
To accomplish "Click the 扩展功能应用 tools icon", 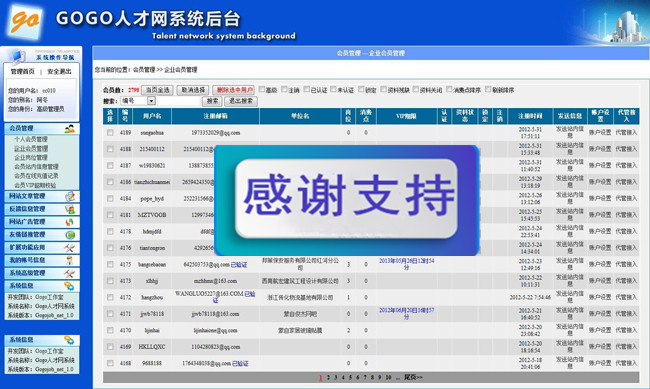I will click(70, 248).
